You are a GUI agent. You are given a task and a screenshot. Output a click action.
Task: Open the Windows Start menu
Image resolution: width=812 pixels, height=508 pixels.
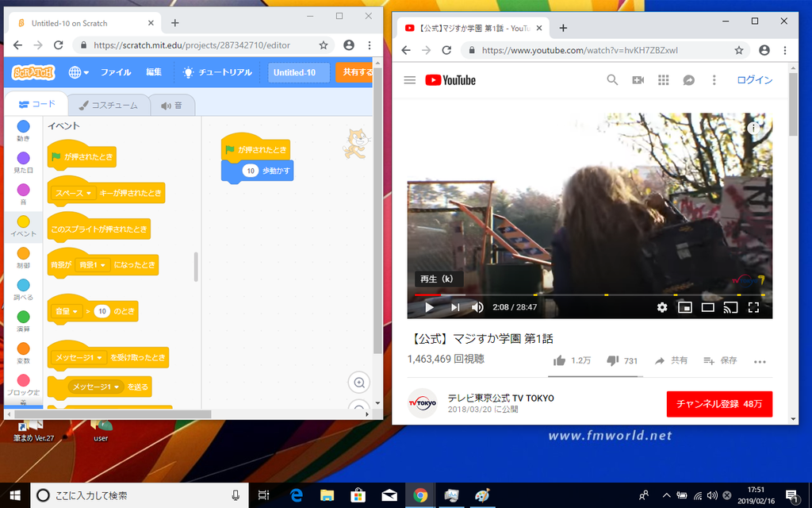point(15,495)
